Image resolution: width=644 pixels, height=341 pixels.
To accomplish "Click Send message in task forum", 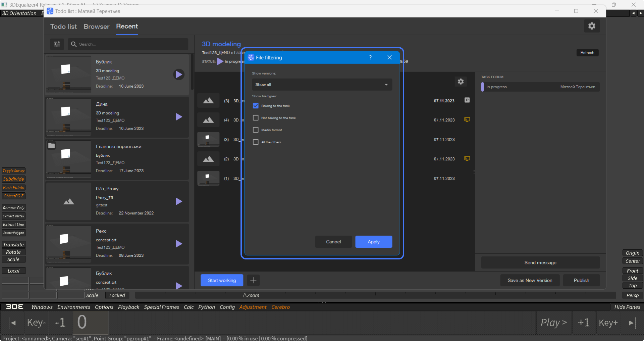I will [540, 262].
